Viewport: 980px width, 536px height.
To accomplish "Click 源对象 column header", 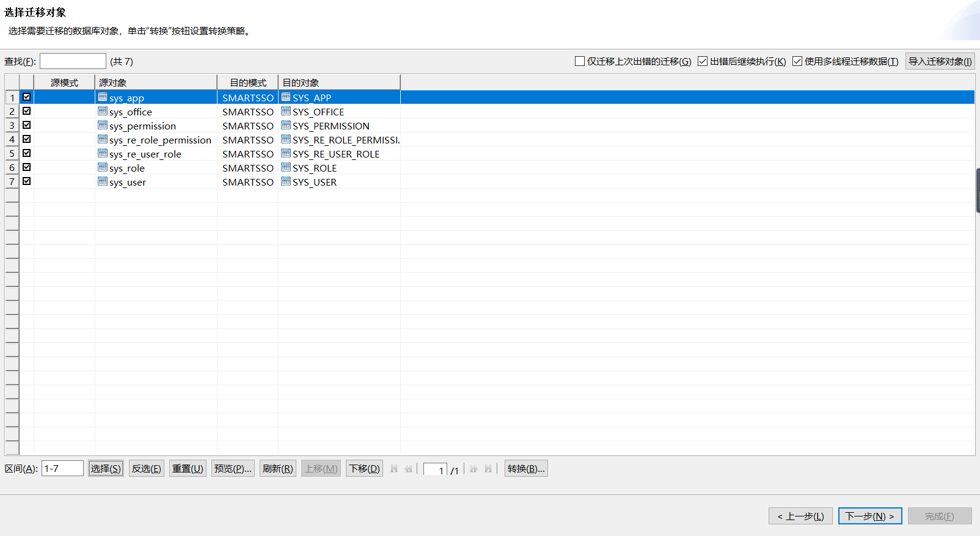I will (x=156, y=82).
